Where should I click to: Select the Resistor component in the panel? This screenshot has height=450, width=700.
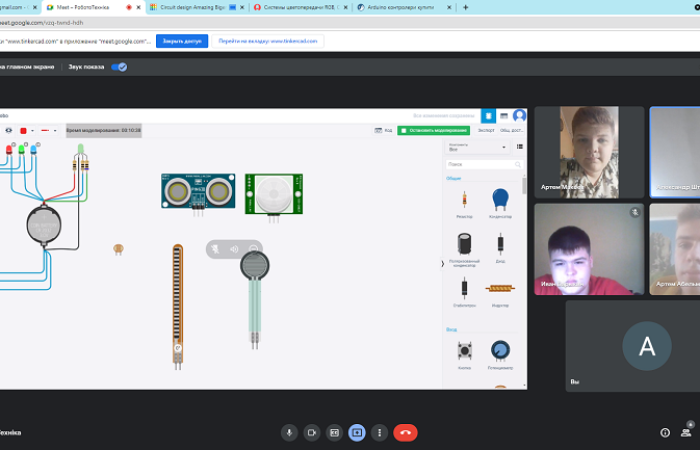pos(464,201)
